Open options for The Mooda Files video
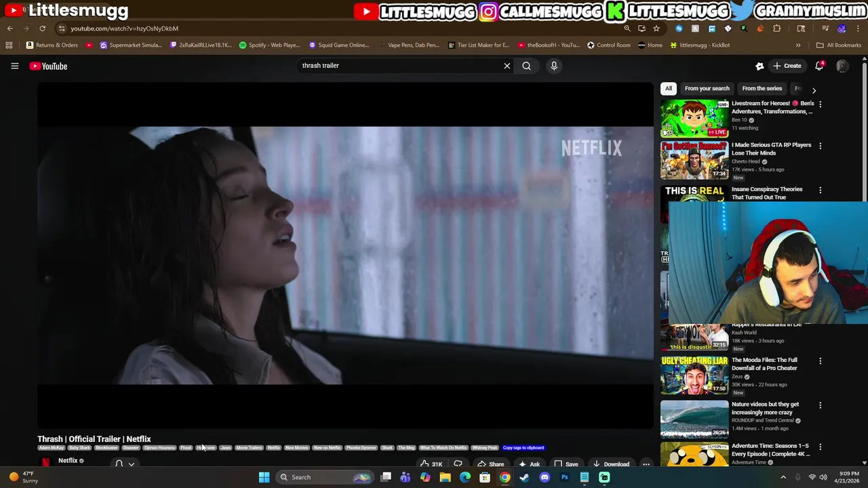The height and width of the screenshot is (488, 868). [820, 361]
